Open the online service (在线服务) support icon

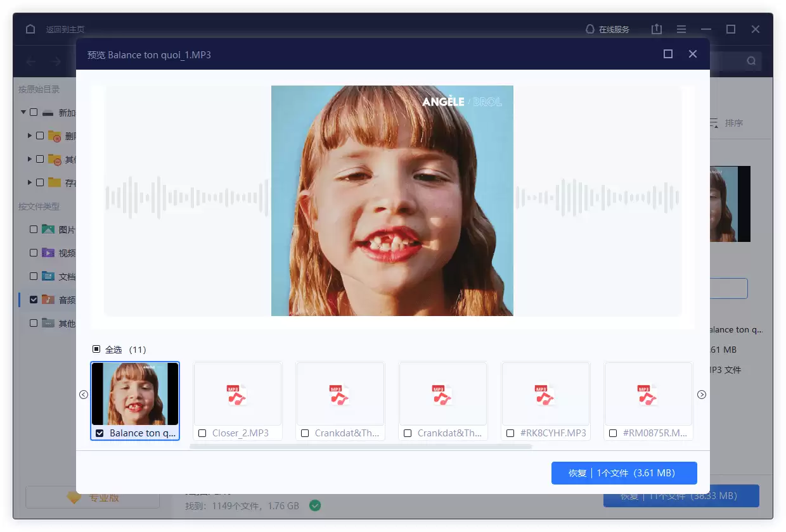tap(590, 29)
